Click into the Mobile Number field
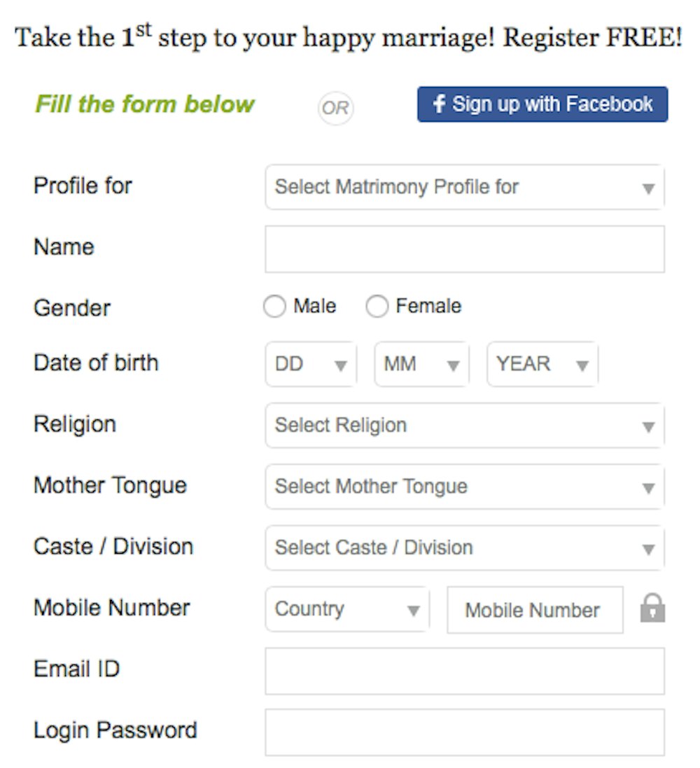This screenshot has width=700, height=768. tap(535, 610)
